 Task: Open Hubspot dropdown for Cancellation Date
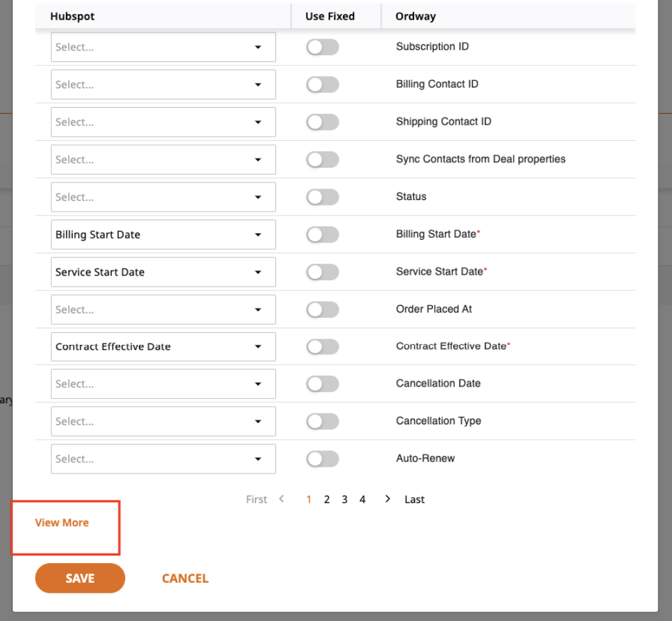click(x=163, y=384)
